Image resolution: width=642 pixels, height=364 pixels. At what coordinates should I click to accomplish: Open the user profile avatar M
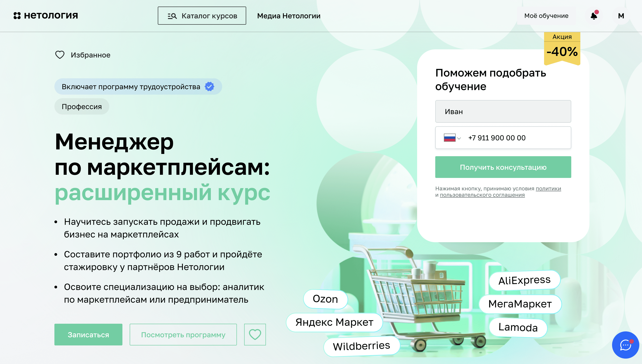tap(621, 16)
